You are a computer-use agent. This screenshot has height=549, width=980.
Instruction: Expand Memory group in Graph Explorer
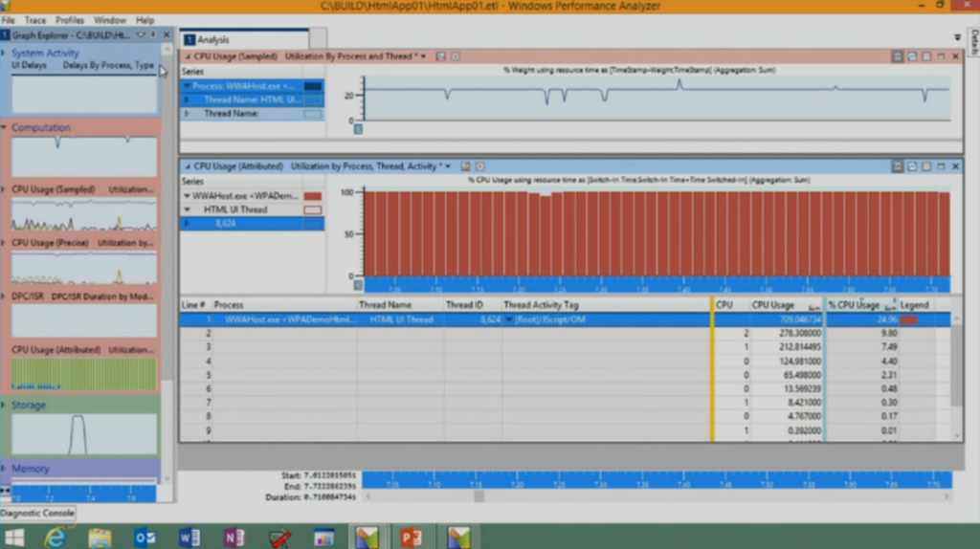click(x=4, y=469)
